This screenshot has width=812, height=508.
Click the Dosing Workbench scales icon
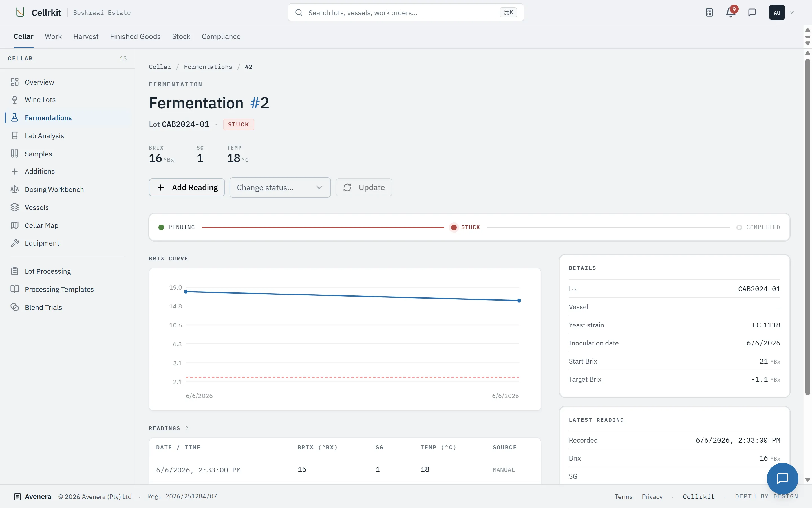click(x=14, y=189)
